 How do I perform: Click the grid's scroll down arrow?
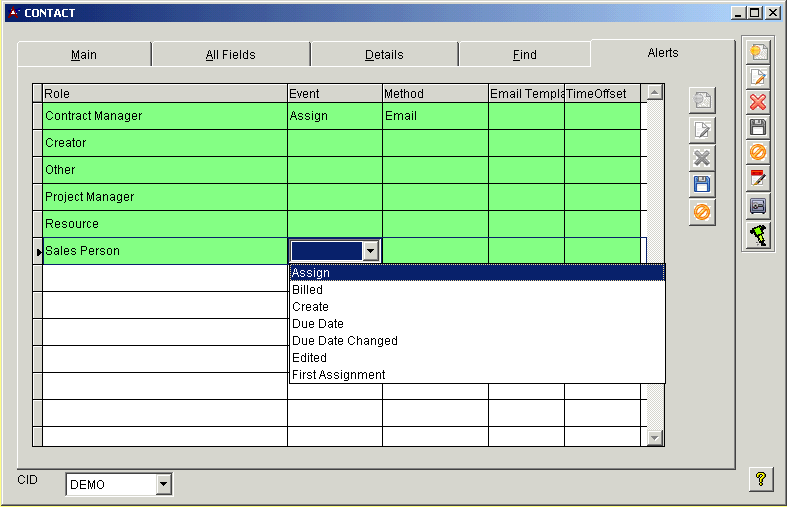655,437
